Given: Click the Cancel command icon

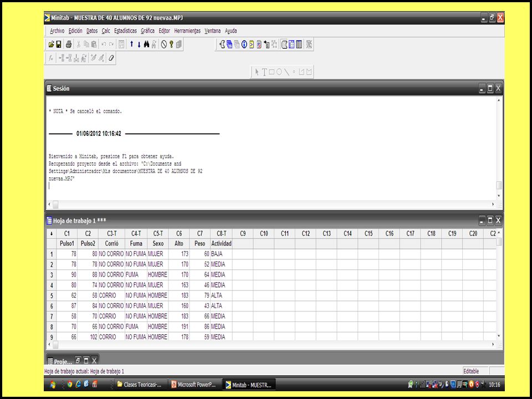Looking at the screenshot, I should point(164,44).
